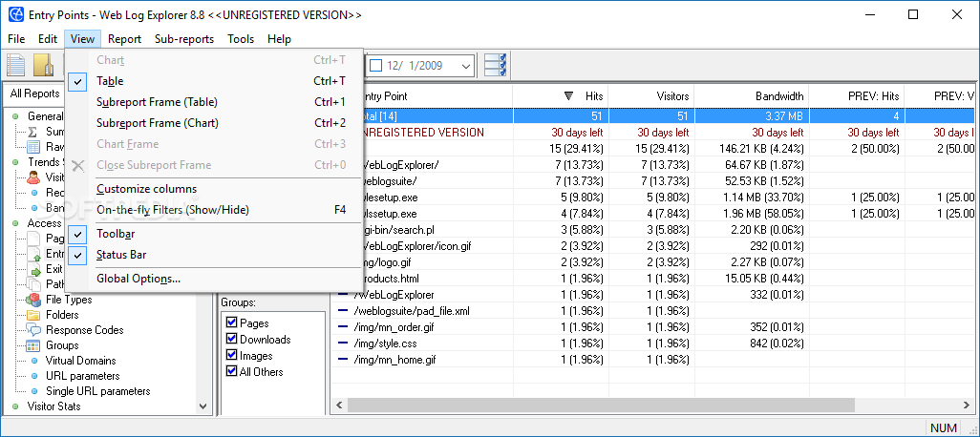Viewport: 980px width, 437px height.
Task: Click the person icon beside Visit tree item
Action: (33, 177)
